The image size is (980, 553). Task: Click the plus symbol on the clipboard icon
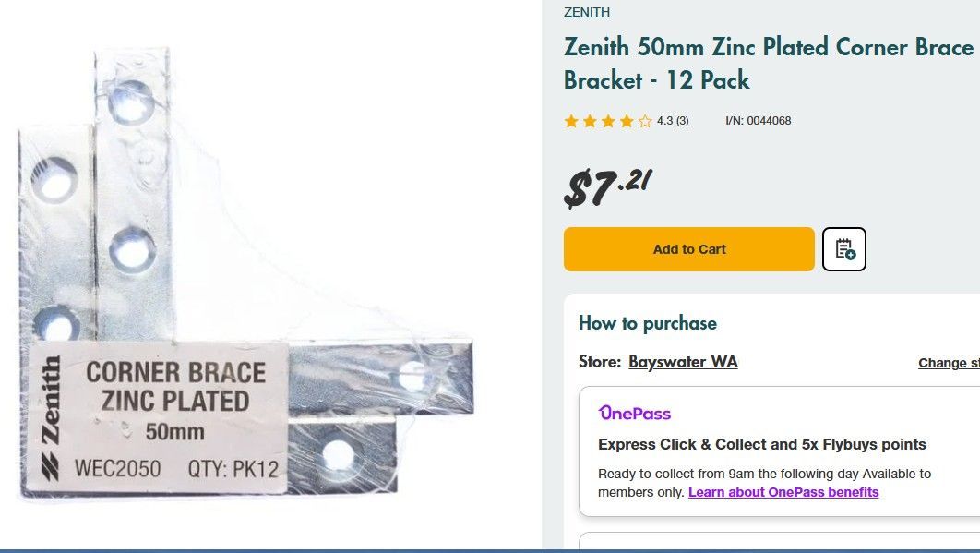(x=851, y=256)
